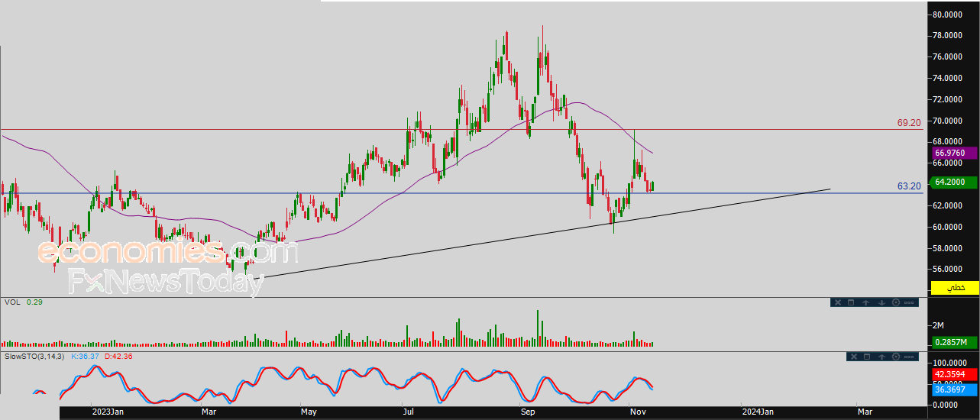The width and height of the screenshot is (980, 420).
Task: Click the D:42.36 stochastic value
Action: 118,357
